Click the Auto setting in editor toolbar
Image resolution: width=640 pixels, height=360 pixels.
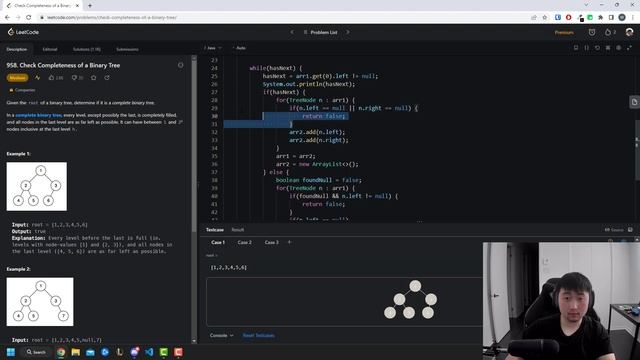pyautogui.click(x=240, y=48)
